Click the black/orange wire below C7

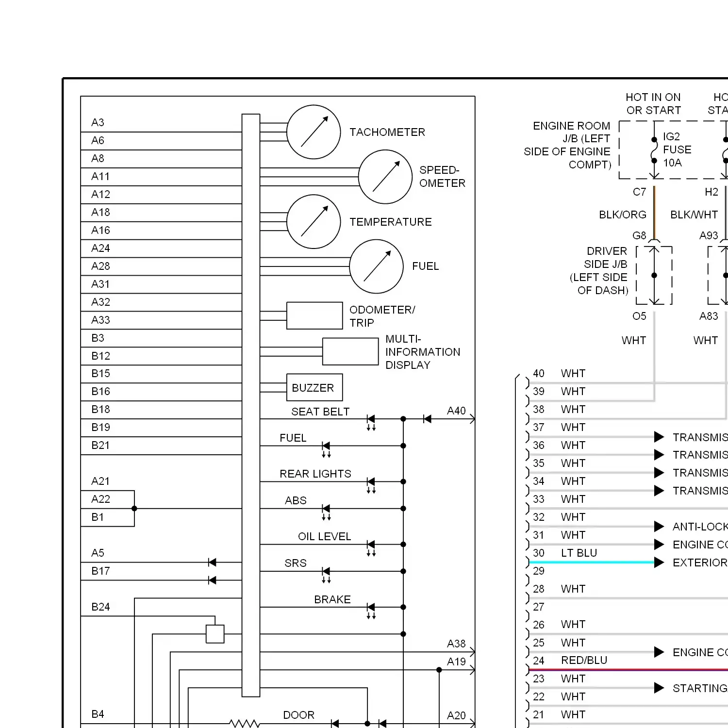coord(654,213)
